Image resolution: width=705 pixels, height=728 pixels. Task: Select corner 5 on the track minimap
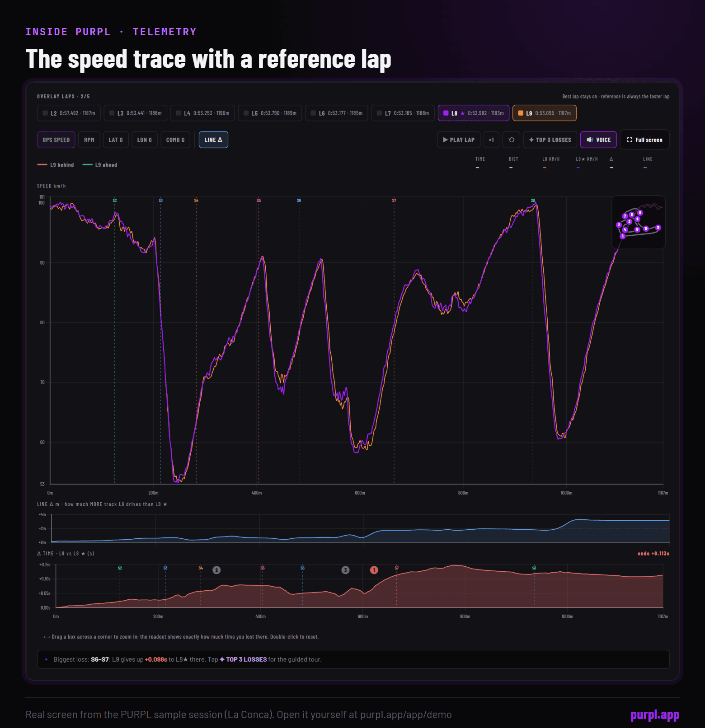click(637, 229)
